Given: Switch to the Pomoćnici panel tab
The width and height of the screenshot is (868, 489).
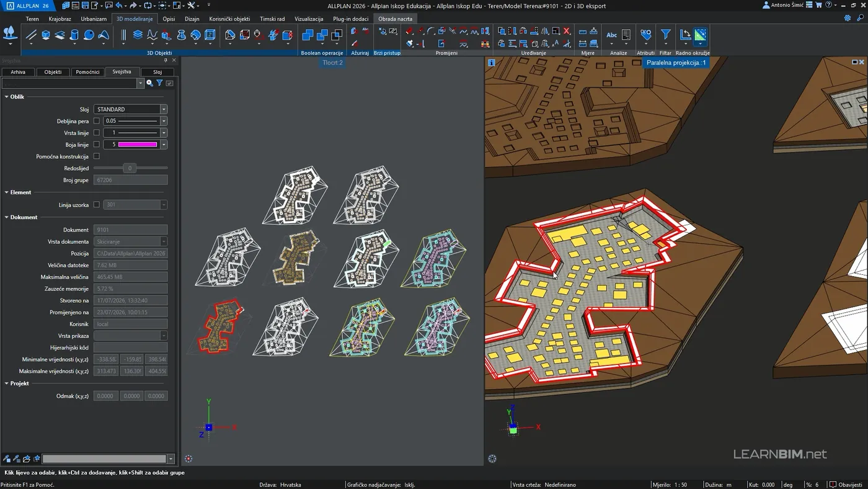Looking at the screenshot, I should click(x=87, y=72).
